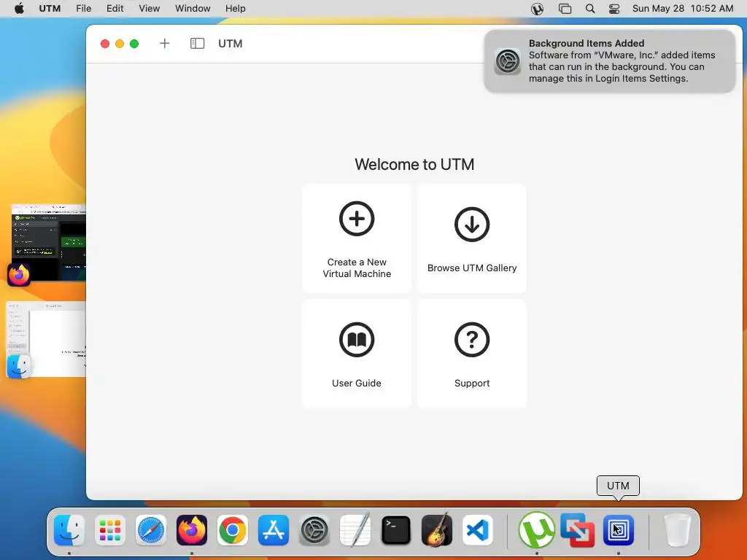Viewport: 747px width, 560px height.
Task: Open Launchpad from the Dock
Action: (x=110, y=530)
